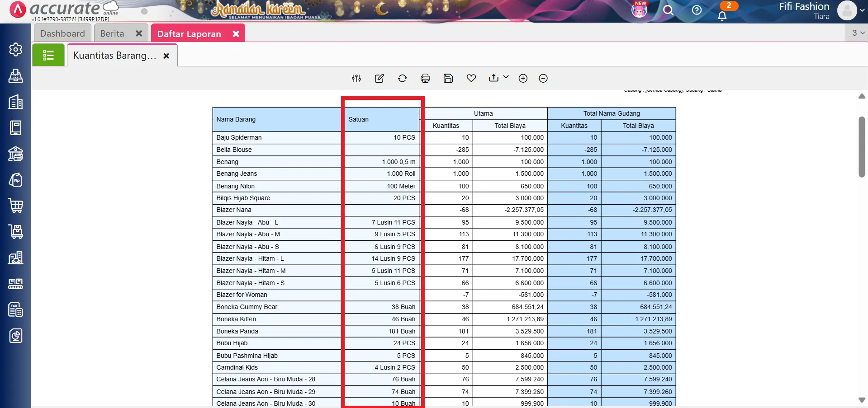Viewport: 868px width, 408px height.
Task: Open the green report list button
Action: tap(48, 56)
